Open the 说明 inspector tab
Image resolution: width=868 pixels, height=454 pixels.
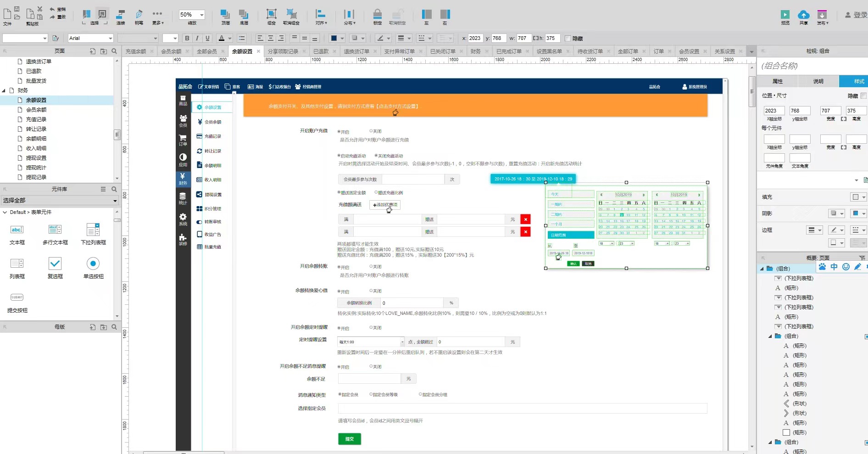818,81
